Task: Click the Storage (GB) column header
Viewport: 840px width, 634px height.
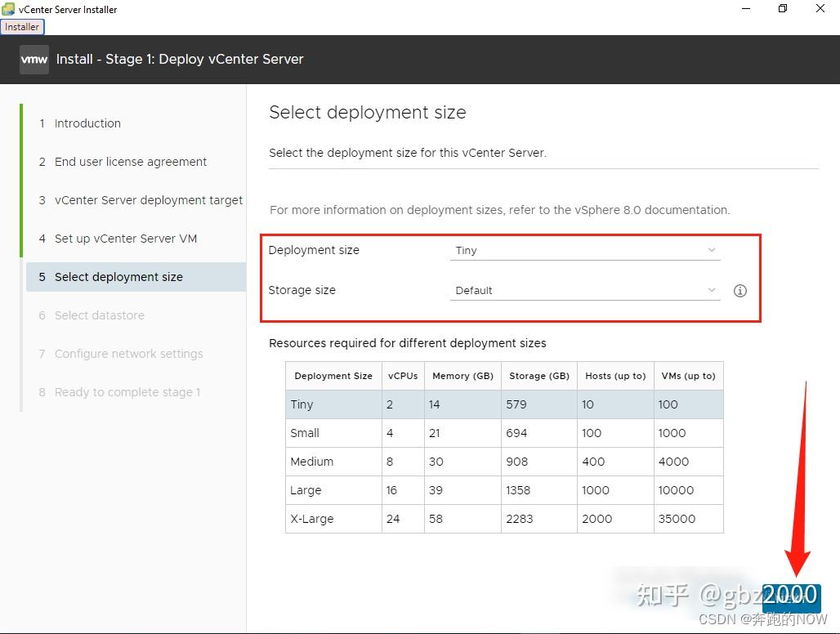Action: click(538, 376)
